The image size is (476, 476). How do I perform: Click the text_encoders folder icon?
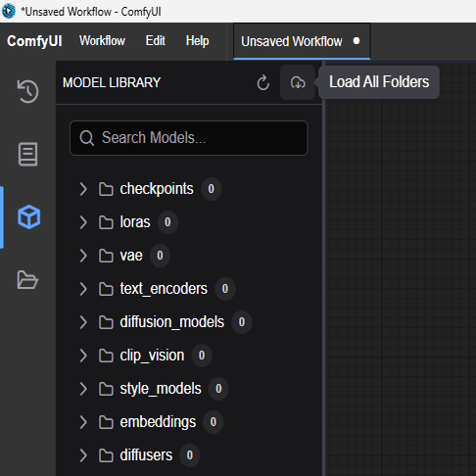pyautogui.click(x=106, y=289)
